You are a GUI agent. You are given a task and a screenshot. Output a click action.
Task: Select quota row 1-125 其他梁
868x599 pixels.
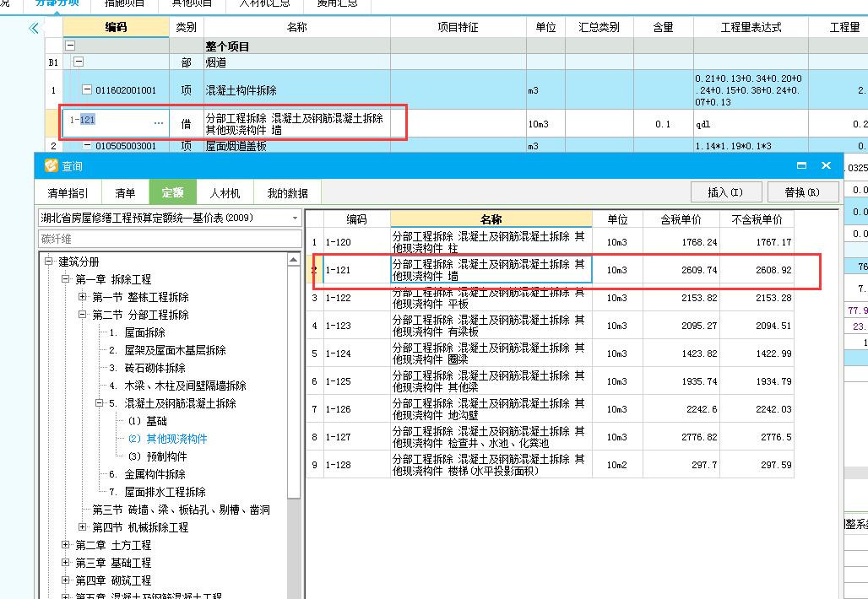click(550, 381)
